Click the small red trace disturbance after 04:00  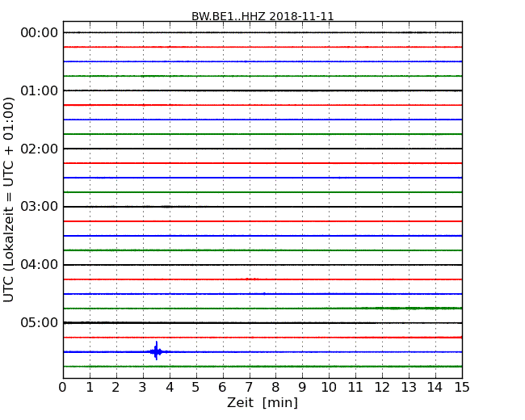point(252,279)
